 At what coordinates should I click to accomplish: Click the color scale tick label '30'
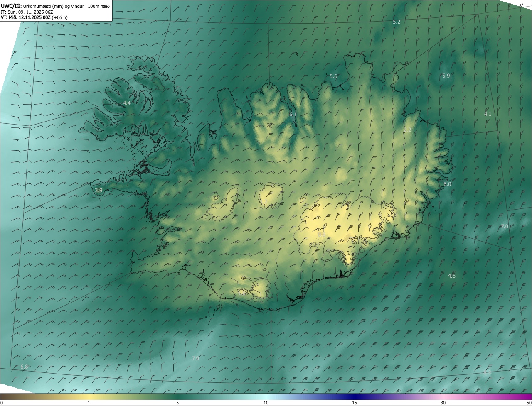click(x=443, y=403)
